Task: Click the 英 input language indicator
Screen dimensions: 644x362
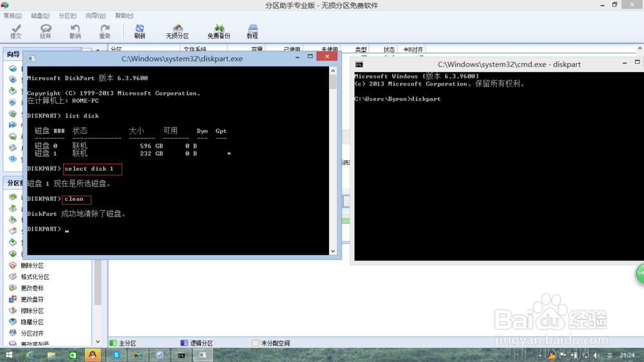Action: [x=609, y=356]
